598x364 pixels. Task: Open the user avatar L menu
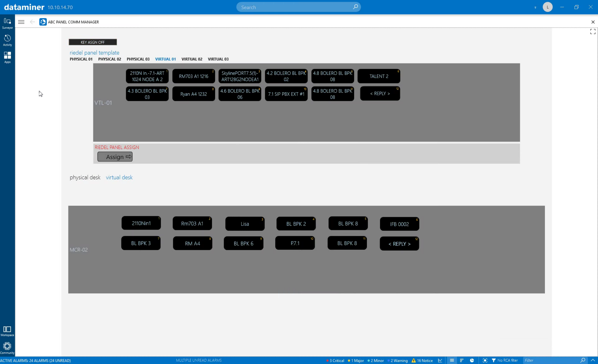[x=548, y=7]
